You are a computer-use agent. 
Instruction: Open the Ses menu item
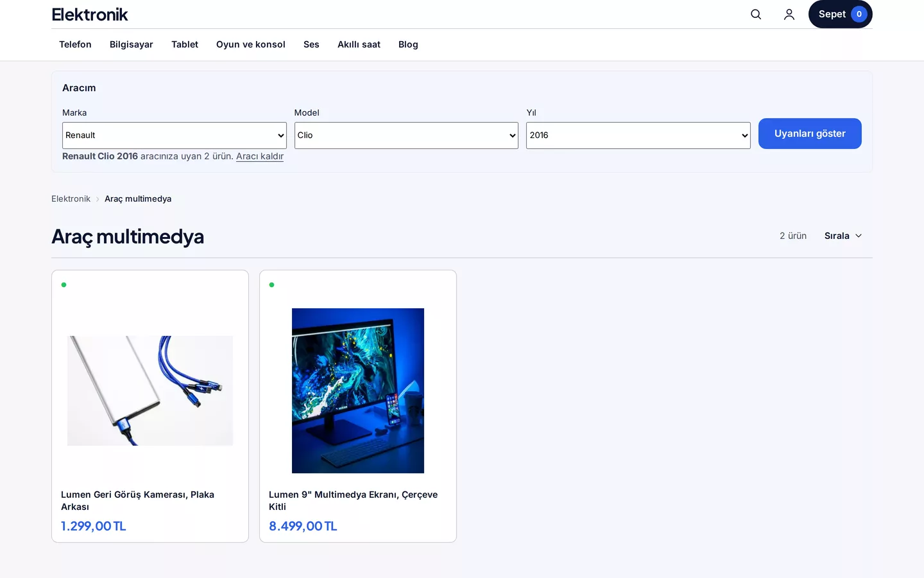(x=311, y=44)
